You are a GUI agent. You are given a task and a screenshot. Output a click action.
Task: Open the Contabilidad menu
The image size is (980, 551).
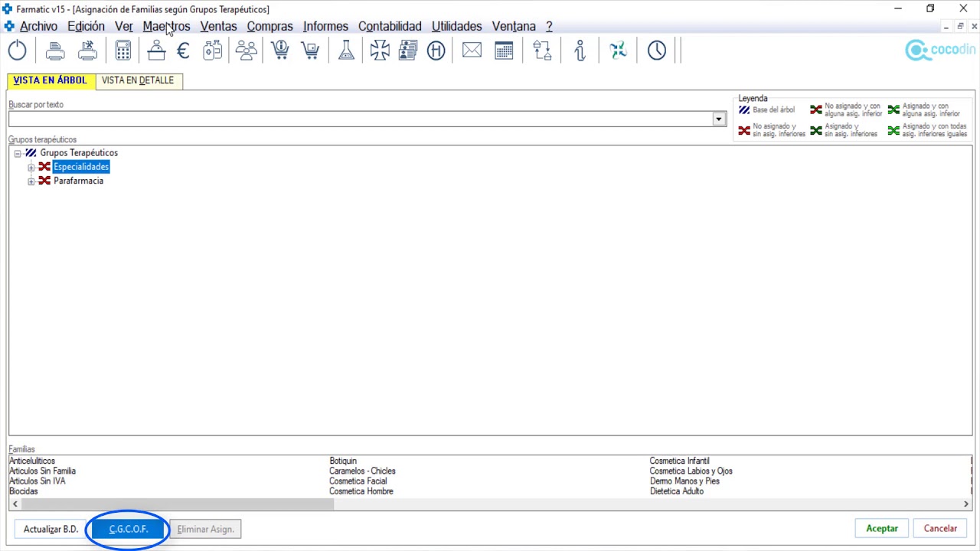(390, 26)
